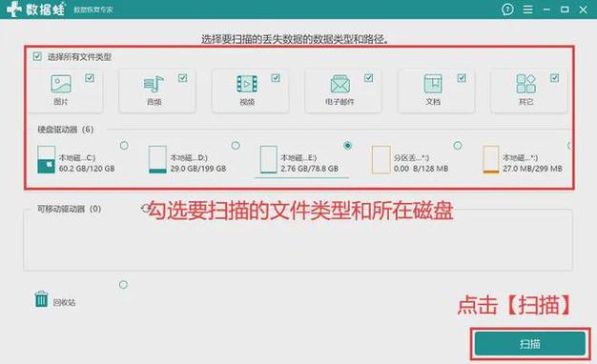Click the 回收站 label text
The image size is (597, 364).
(x=64, y=302)
